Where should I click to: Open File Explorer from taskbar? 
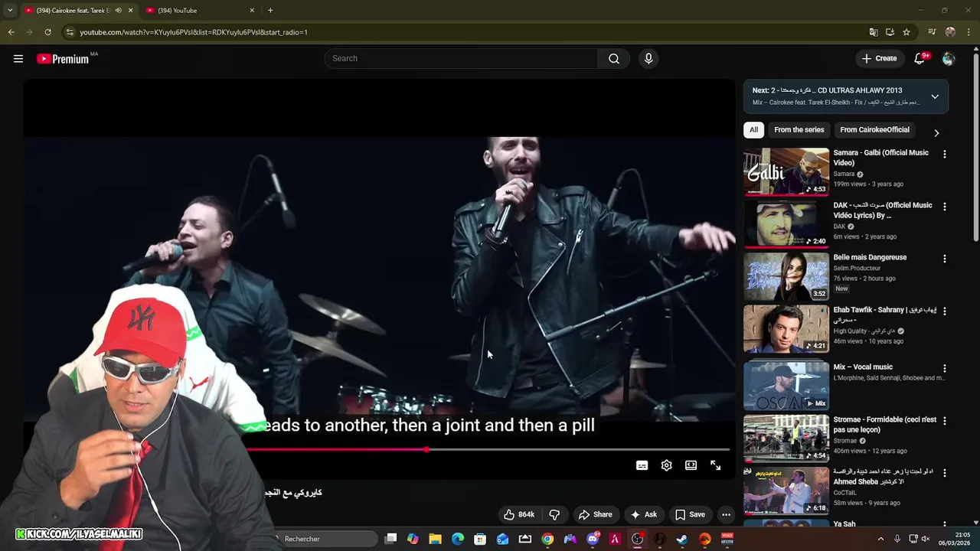tap(435, 539)
